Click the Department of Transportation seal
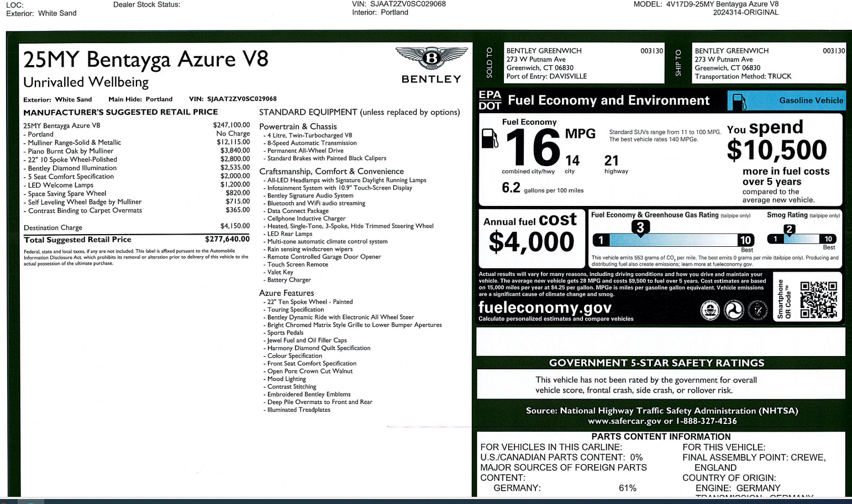 (734, 311)
